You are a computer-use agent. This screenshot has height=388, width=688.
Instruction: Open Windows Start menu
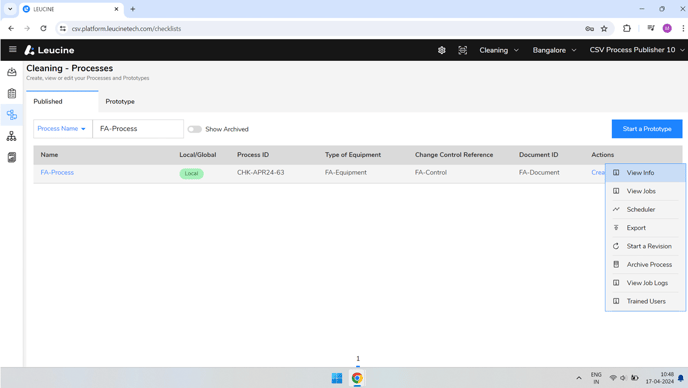pos(337,378)
